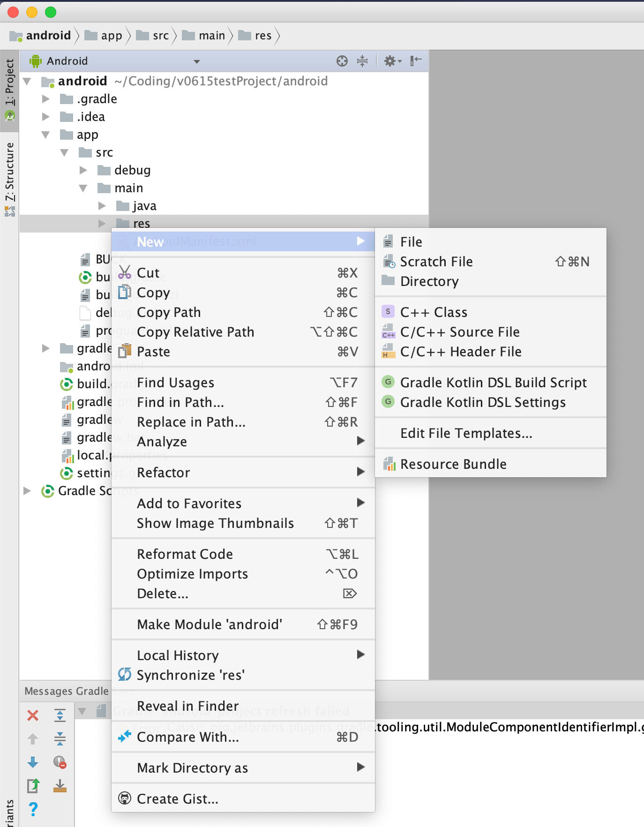
Task: Expand the Gradle Scripts node arrow
Action: (x=27, y=491)
